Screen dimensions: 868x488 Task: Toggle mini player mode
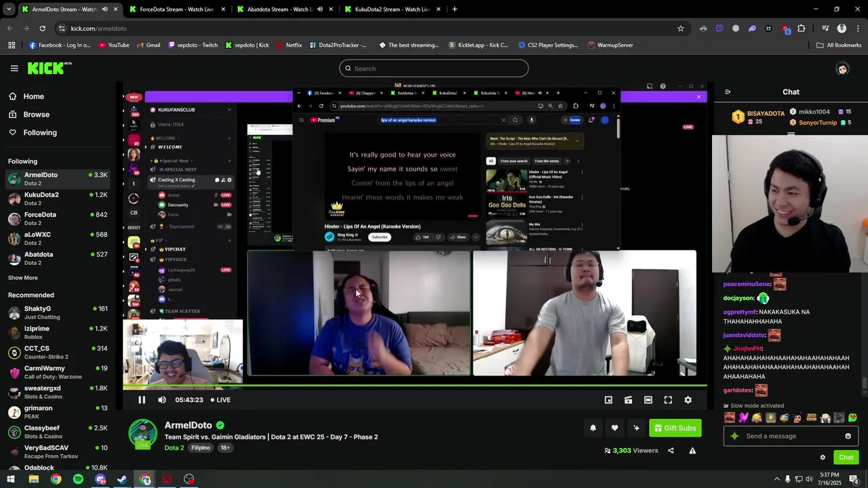click(x=608, y=400)
